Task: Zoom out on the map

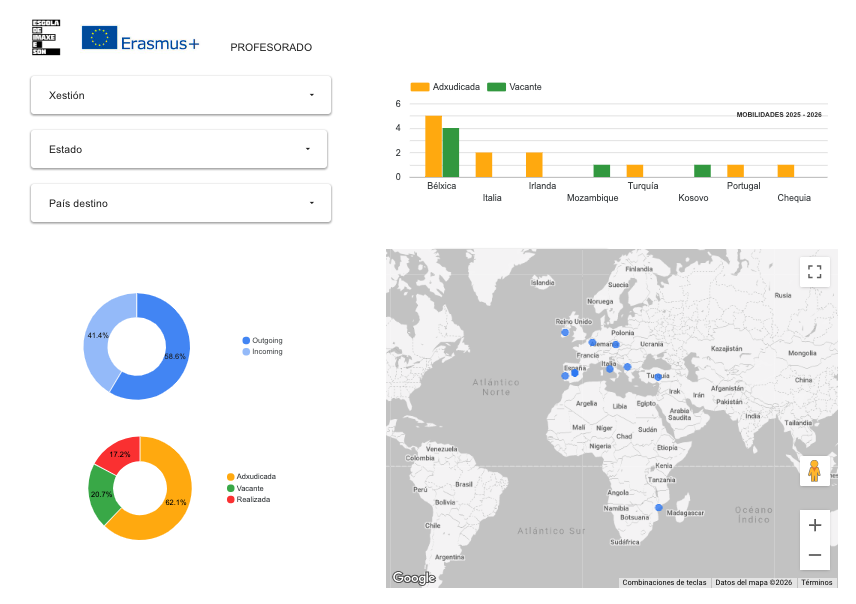Action: click(814, 555)
